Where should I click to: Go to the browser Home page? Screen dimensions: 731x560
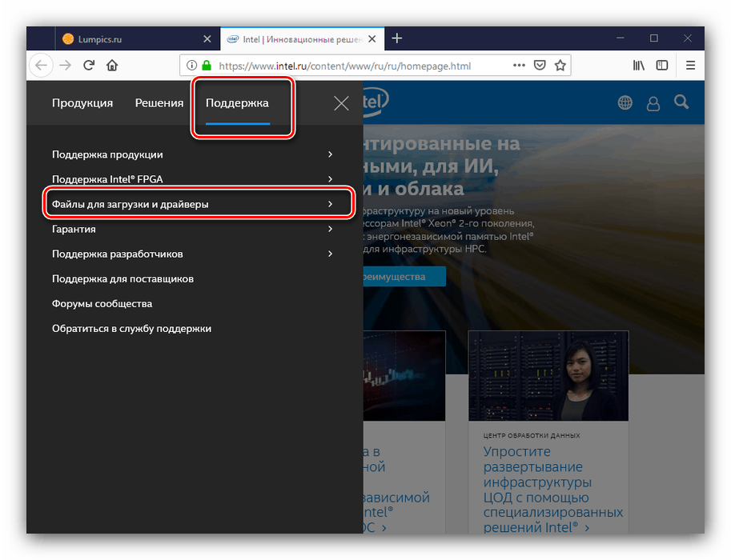tap(112, 66)
